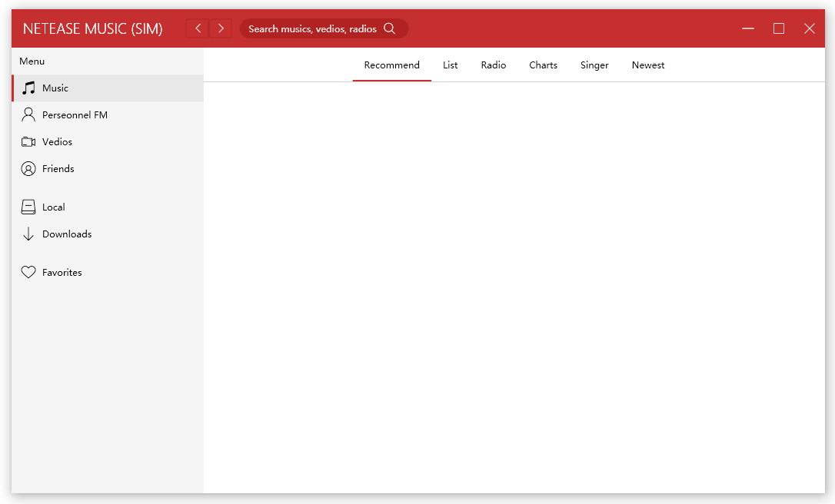Click the Music note icon in sidebar
This screenshot has width=835, height=504.
tap(28, 88)
